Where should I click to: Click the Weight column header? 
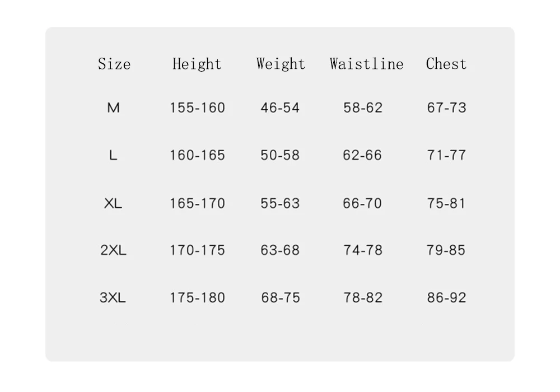point(281,64)
